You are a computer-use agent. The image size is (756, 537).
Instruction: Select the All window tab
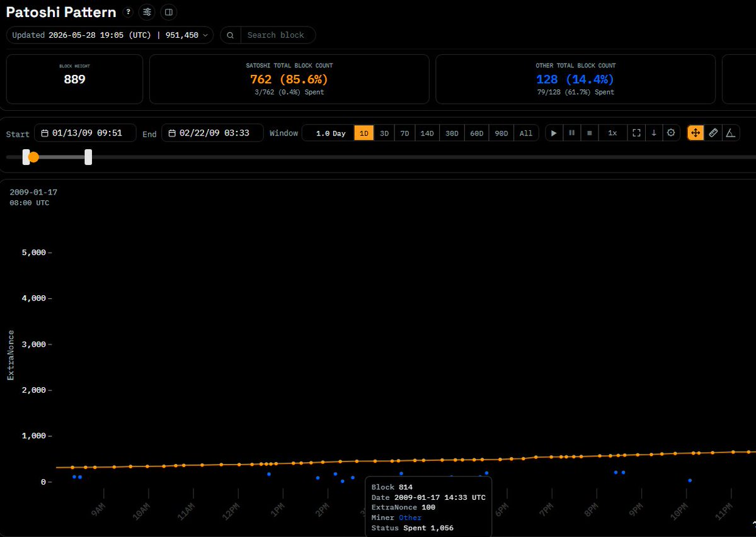coord(526,133)
